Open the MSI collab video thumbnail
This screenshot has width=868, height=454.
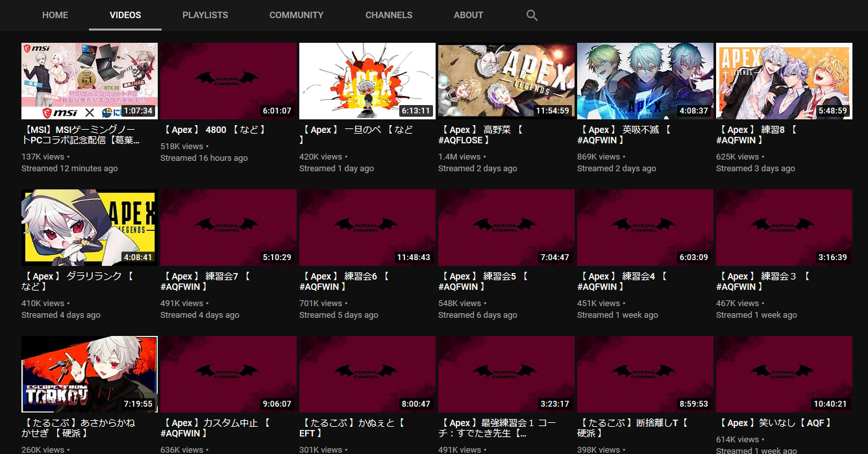click(x=90, y=81)
